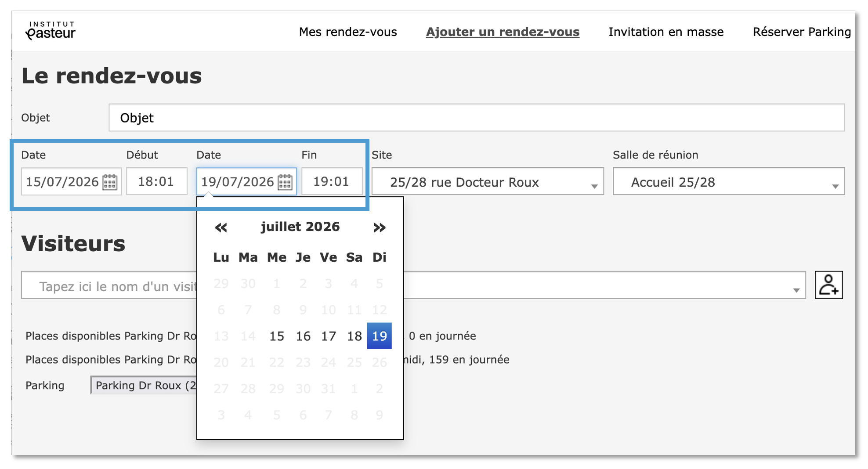Open Ajouter un rendez-vous page
868x469 pixels.
click(x=503, y=32)
